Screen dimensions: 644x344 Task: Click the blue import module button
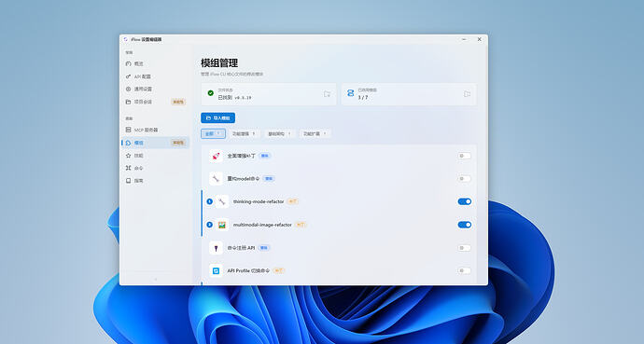pyautogui.click(x=218, y=118)
